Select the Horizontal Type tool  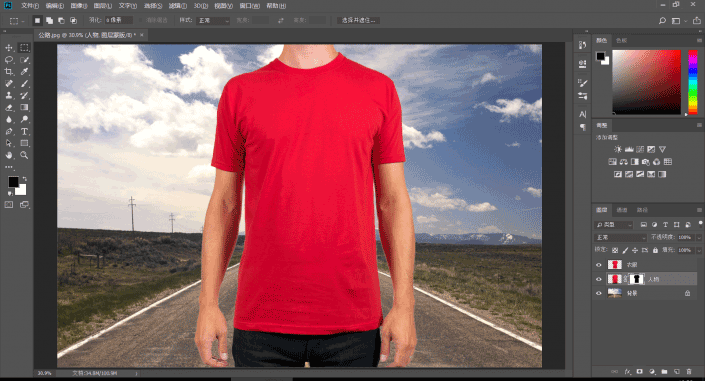point(24,131)
